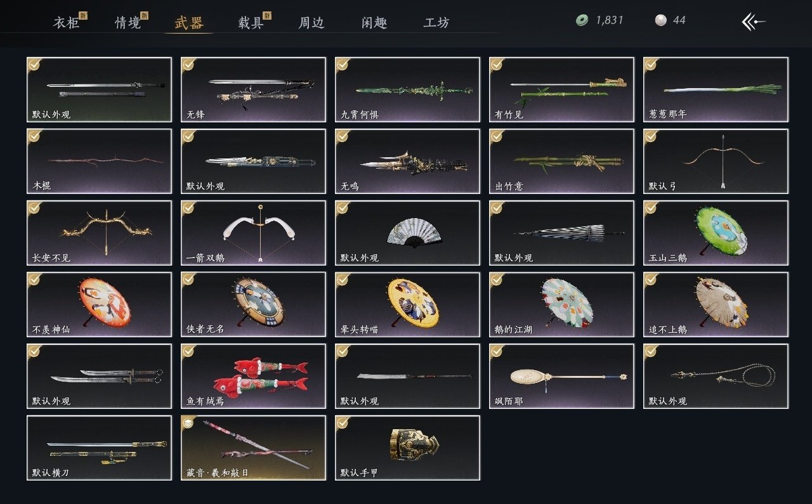Click the back arrow icon

point(754,22)
